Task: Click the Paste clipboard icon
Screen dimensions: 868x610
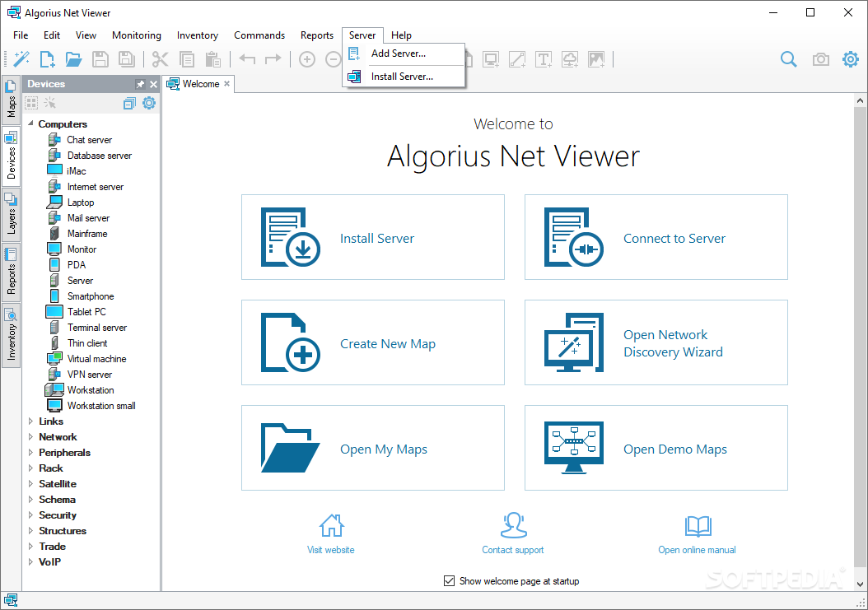Action: pos(213,58)
